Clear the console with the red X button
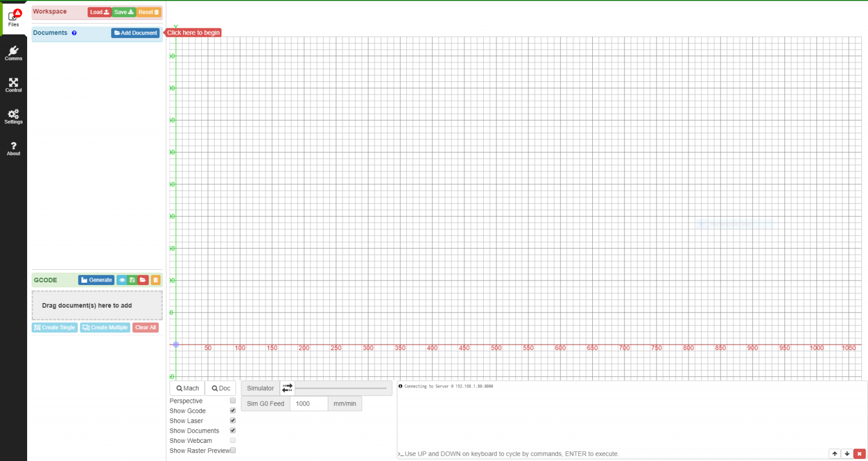868x461 pixels. click(860, 454)
